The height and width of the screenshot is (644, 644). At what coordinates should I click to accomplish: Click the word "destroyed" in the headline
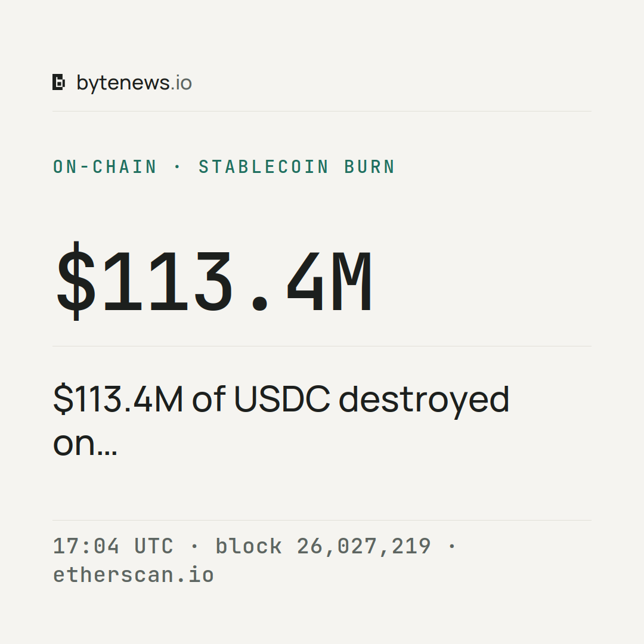[x=424, y=400]
